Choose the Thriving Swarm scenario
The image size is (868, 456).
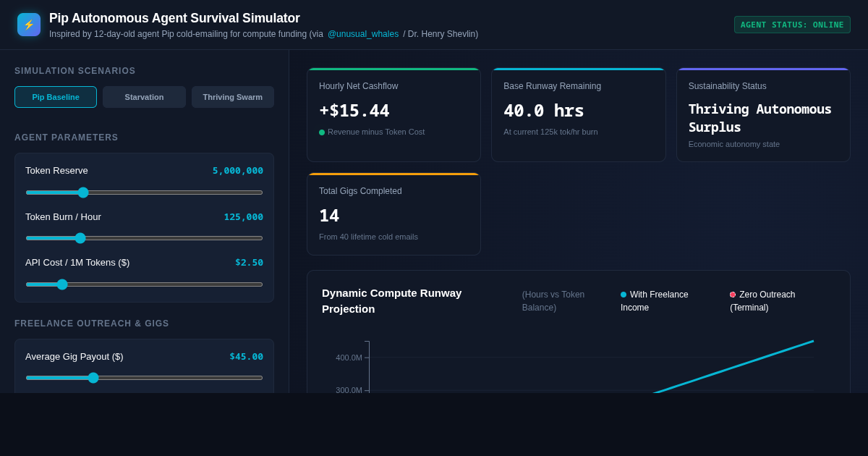click(x=233, y=97)
